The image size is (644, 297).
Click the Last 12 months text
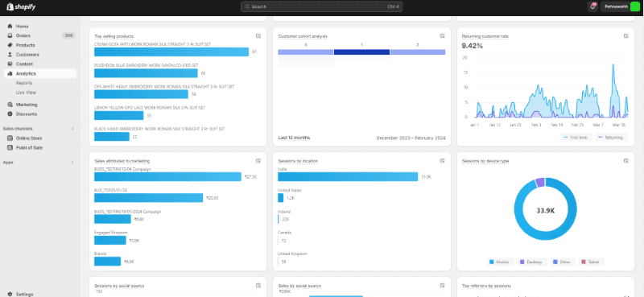(294, 138)
